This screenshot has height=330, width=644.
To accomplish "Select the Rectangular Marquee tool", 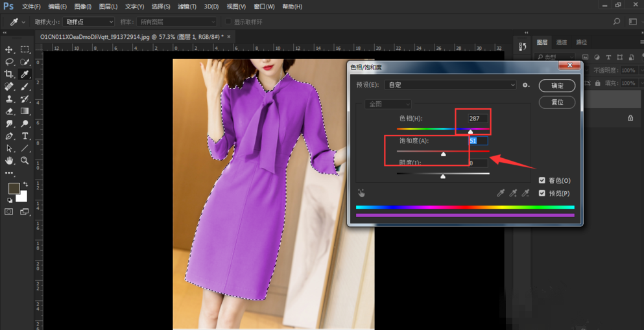I will click(25, 49).
